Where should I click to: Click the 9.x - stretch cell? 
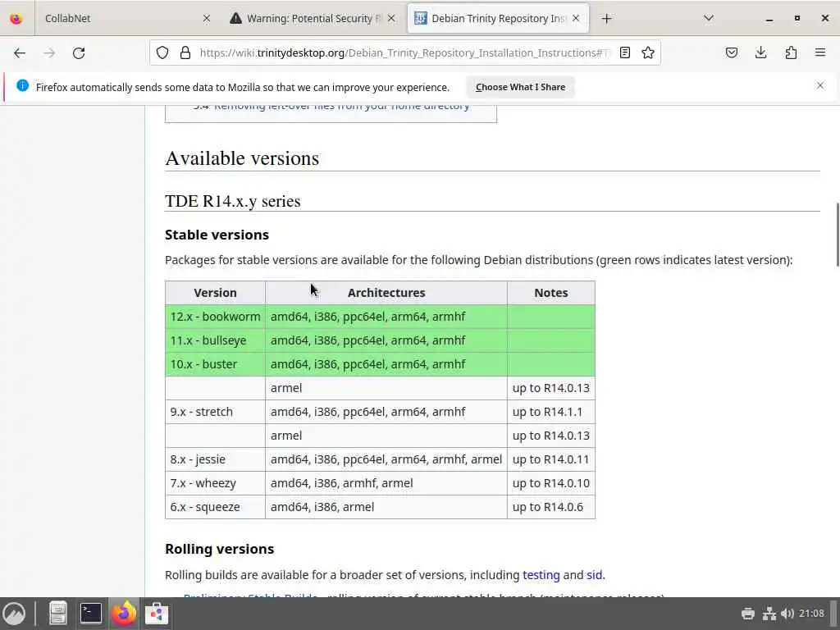[216, 412]
